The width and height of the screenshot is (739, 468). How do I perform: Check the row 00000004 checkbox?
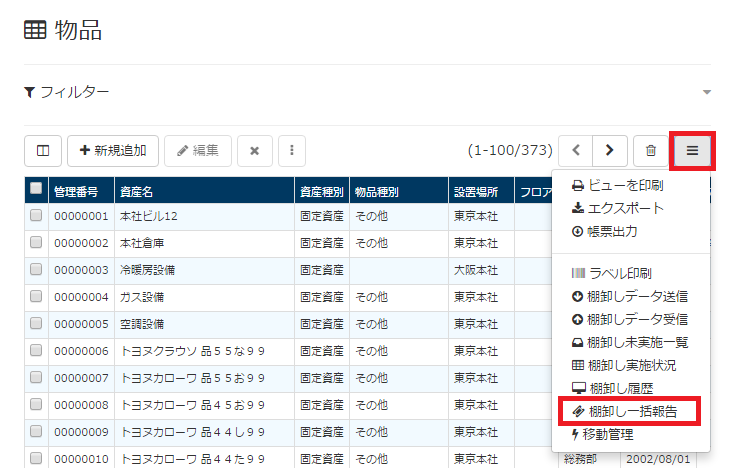click(x=36, y=296)
